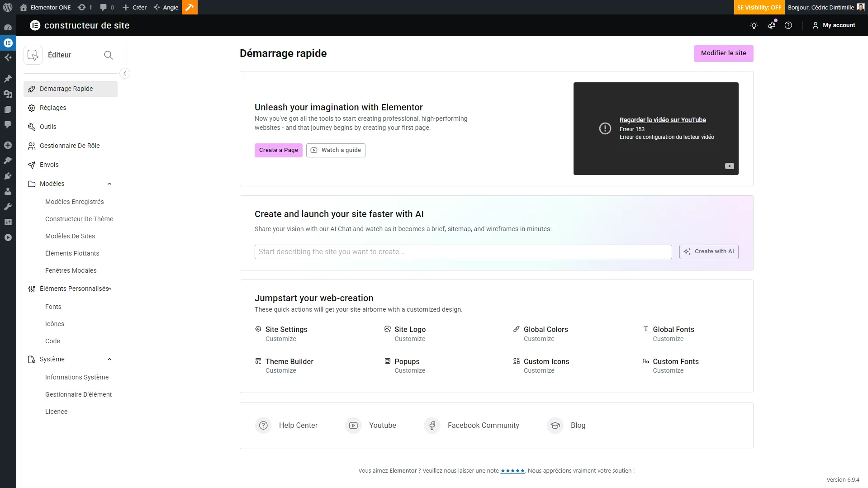The height and width of the screenshot is (488, 868).
Task: Open Plugins plug icon in admin sidebar
Action: coord(8,176)
